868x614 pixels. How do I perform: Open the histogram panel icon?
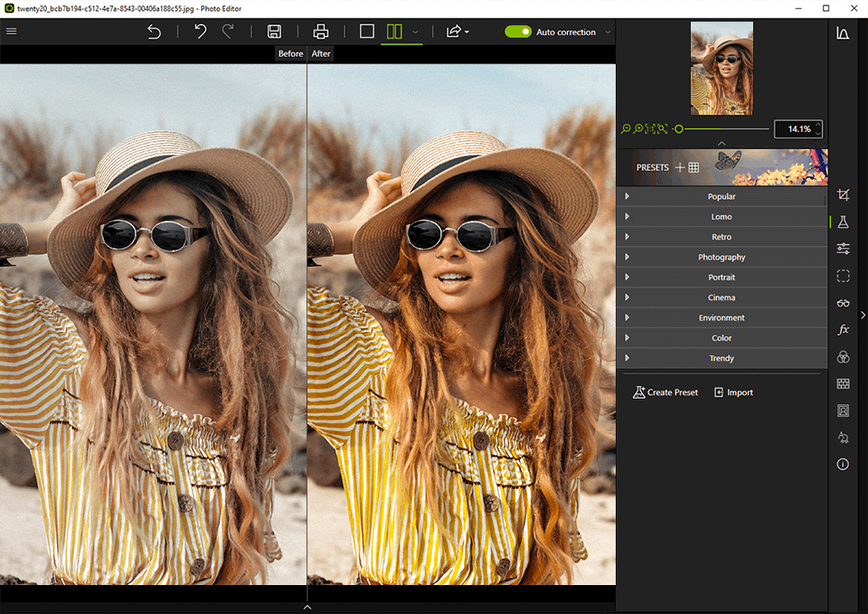click(x=843, y=33)
